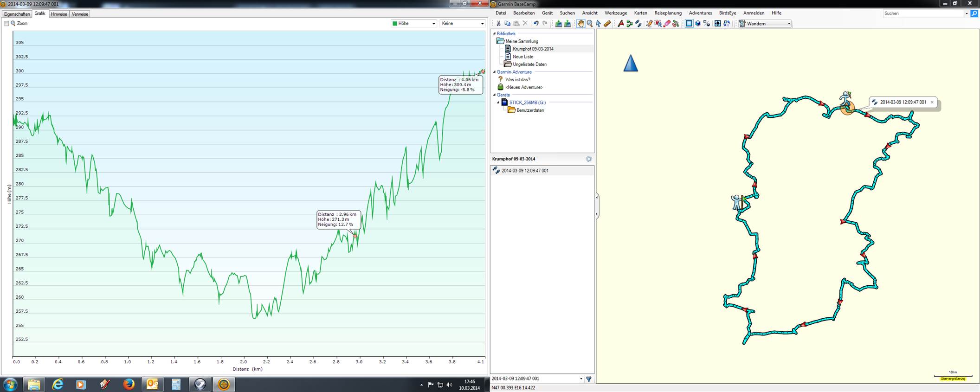Image resolution: width=980 pixels, height=392 pixels.
Task: Select the New Track footprints tool
Action: (638, 24)
